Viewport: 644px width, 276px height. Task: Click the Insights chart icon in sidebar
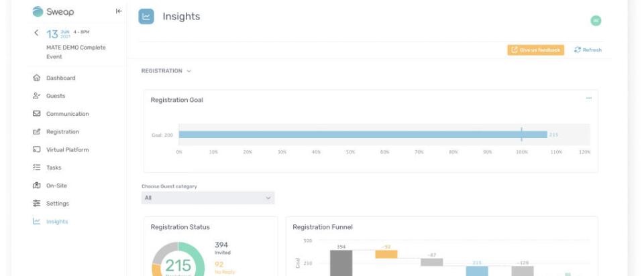(37, 222)
